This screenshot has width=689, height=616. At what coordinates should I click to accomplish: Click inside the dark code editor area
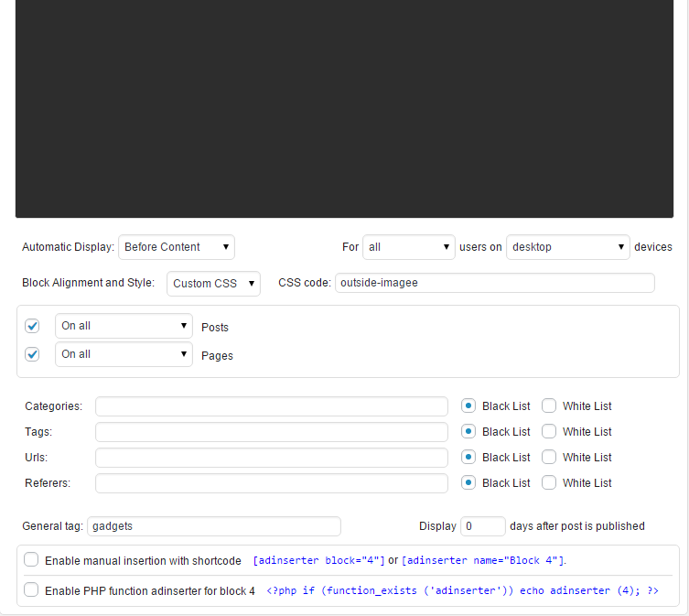tap(344, 108)
